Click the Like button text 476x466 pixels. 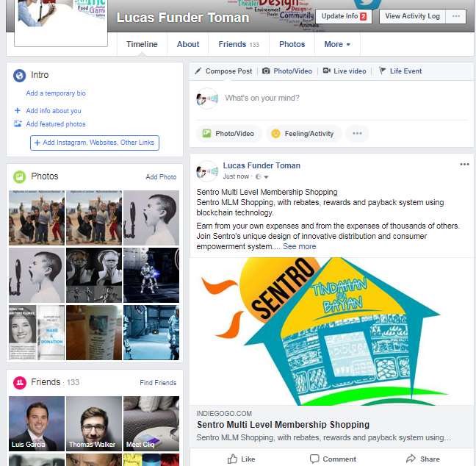click(248, 459)
